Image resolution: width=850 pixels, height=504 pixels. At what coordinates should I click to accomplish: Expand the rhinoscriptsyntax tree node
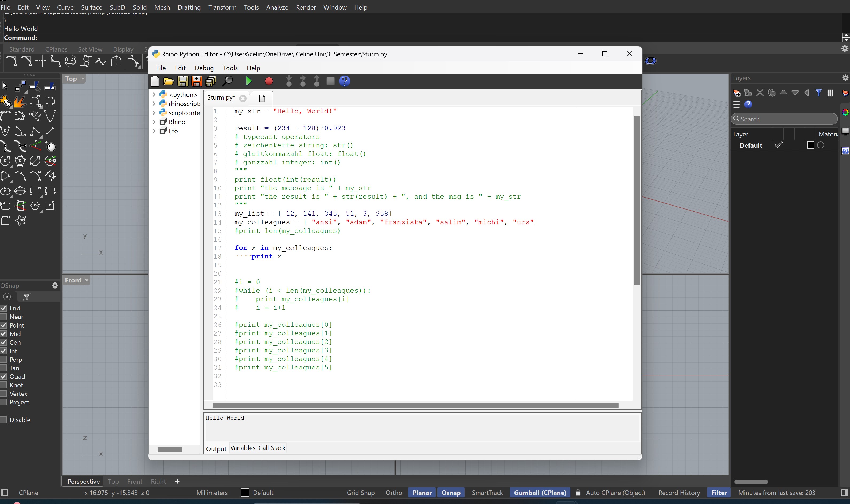coord(154,104)
